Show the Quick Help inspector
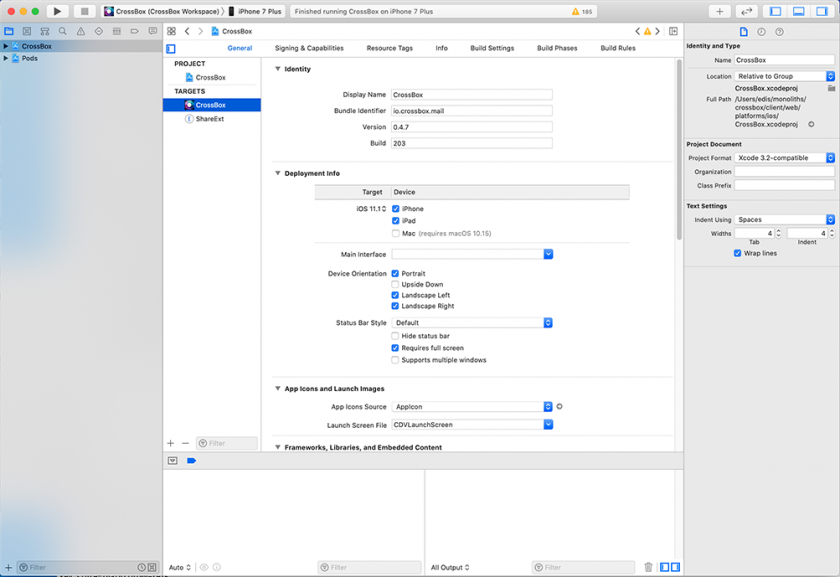This screenshot has width=840, height=577. [779, 32]
